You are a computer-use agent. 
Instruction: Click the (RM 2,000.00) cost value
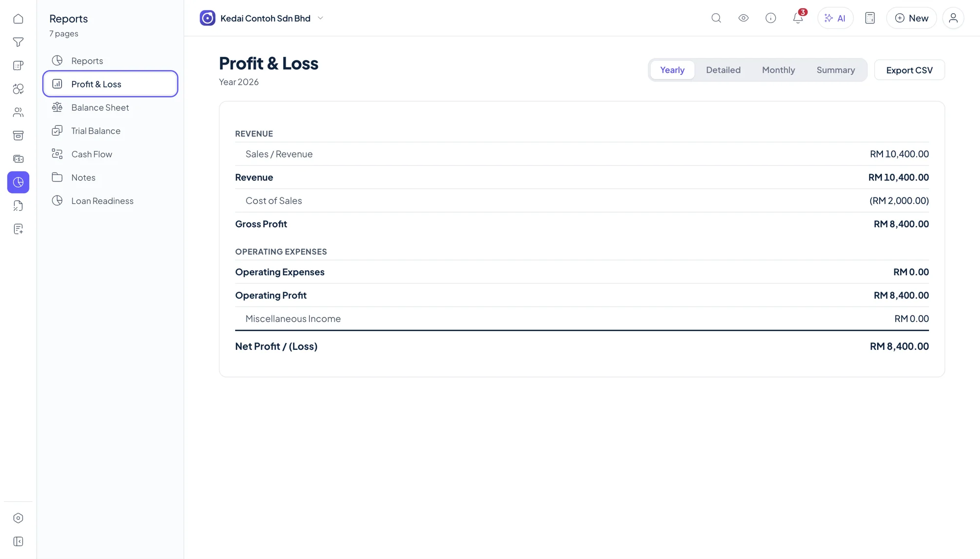pos(899,200)
